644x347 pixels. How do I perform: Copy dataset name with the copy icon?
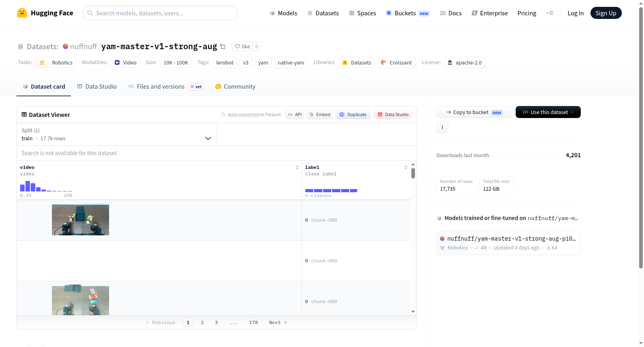tap(223, 46)
